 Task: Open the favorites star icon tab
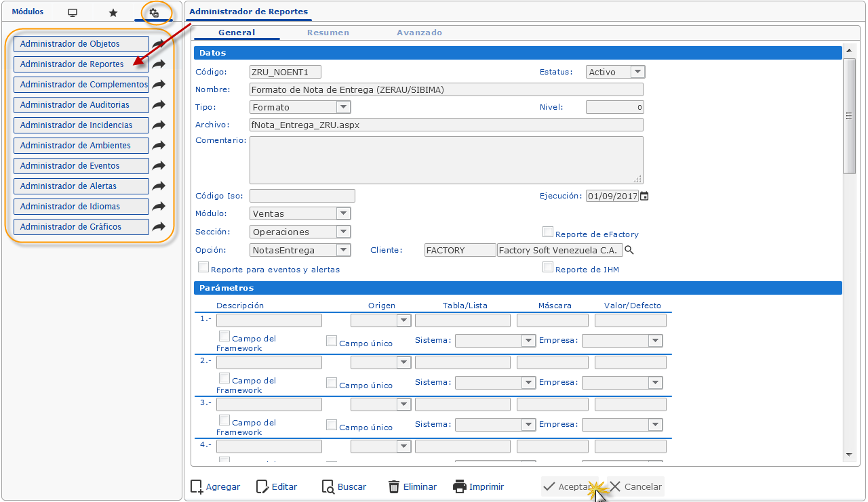pos(113,13)
